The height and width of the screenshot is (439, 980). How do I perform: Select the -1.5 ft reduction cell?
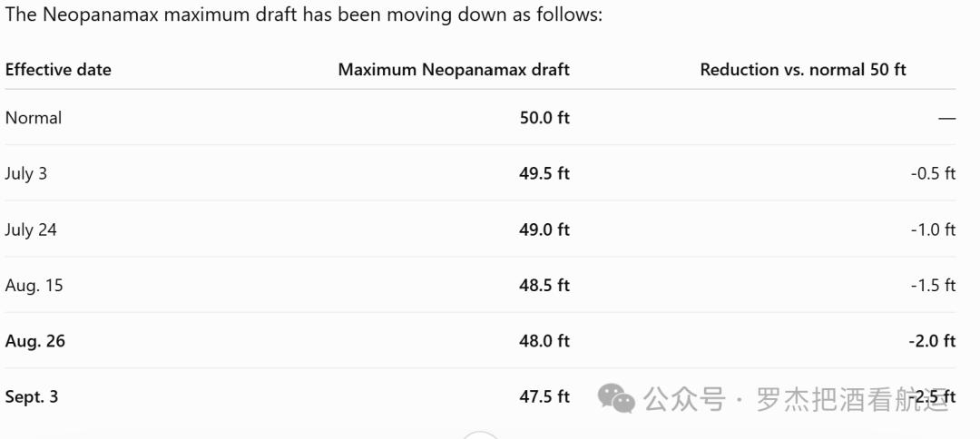click(x=933, y=286)
